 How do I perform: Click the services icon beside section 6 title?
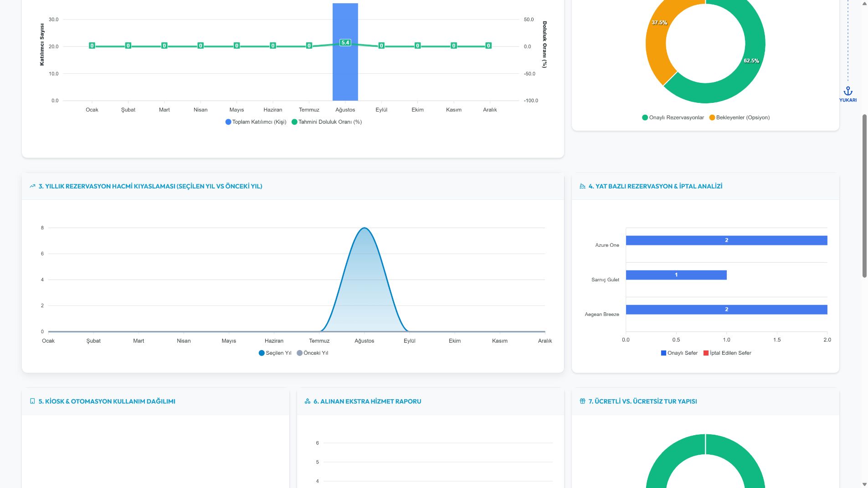[x=308, y=401]
